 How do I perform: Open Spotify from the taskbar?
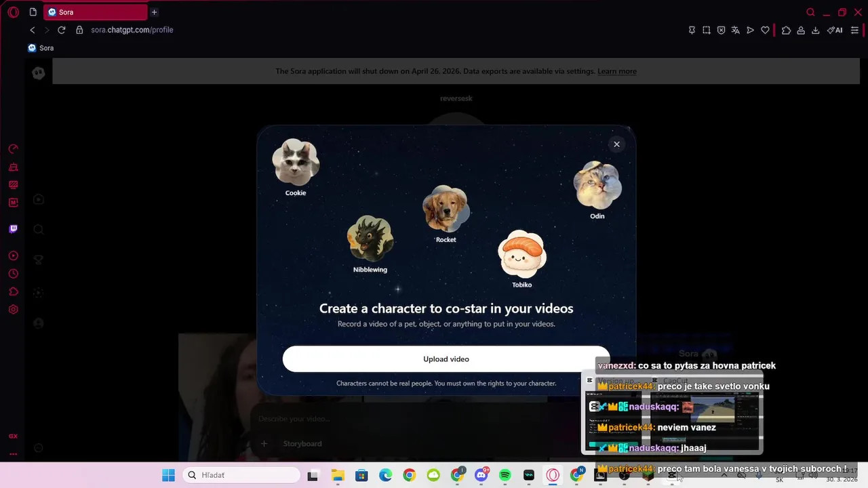pos(505,475)
